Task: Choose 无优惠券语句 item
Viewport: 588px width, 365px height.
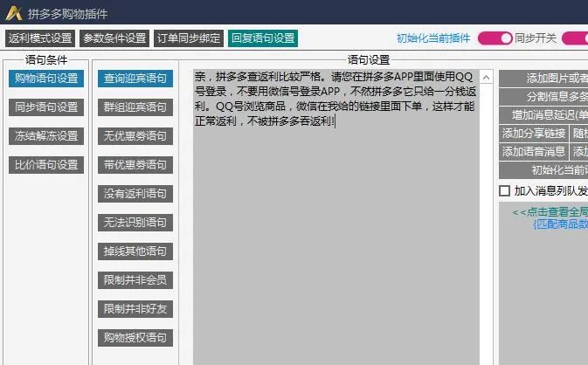Action: tap(135, 136)
